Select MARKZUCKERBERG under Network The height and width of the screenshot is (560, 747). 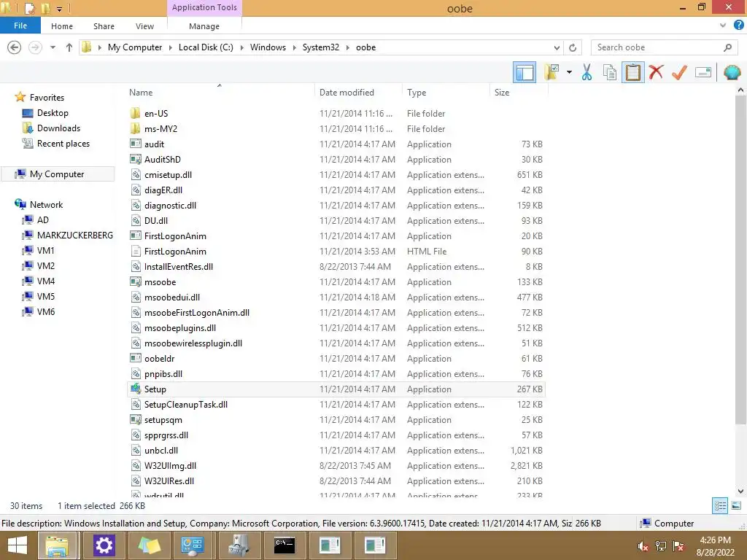(x=75, y=236)
